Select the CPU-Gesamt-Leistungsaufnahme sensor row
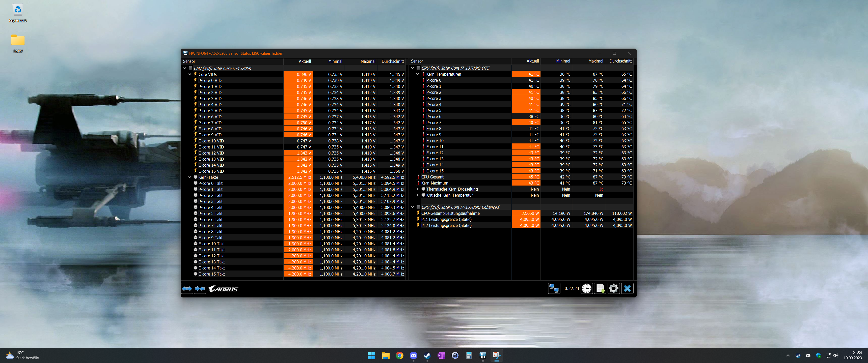This screenshot has width=868, height=363. click(450, 214)
